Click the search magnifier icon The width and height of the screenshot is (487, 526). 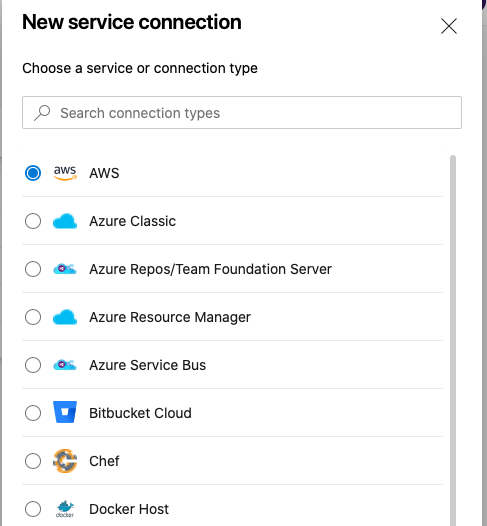tap(42, 113)
